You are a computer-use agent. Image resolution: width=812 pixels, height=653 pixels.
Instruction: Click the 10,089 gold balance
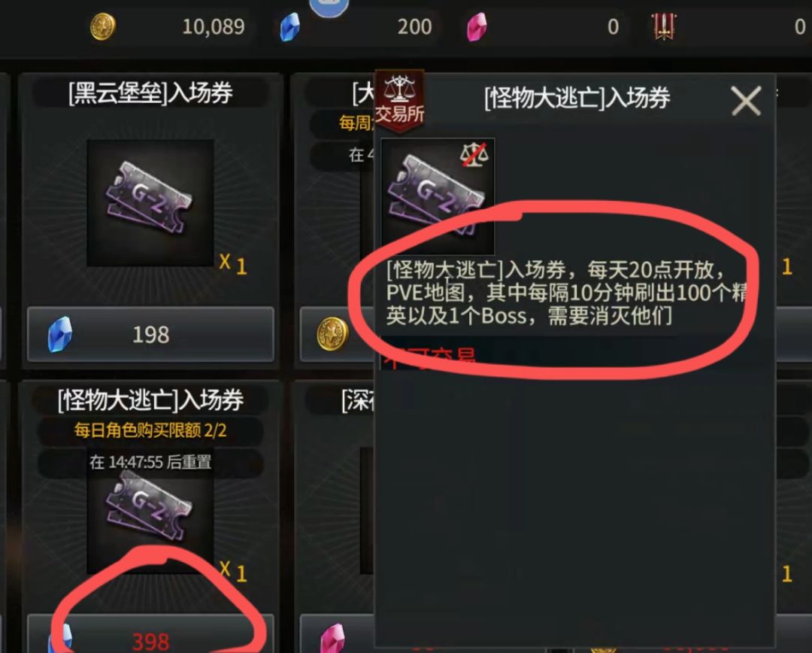click(x=214, y=27)
